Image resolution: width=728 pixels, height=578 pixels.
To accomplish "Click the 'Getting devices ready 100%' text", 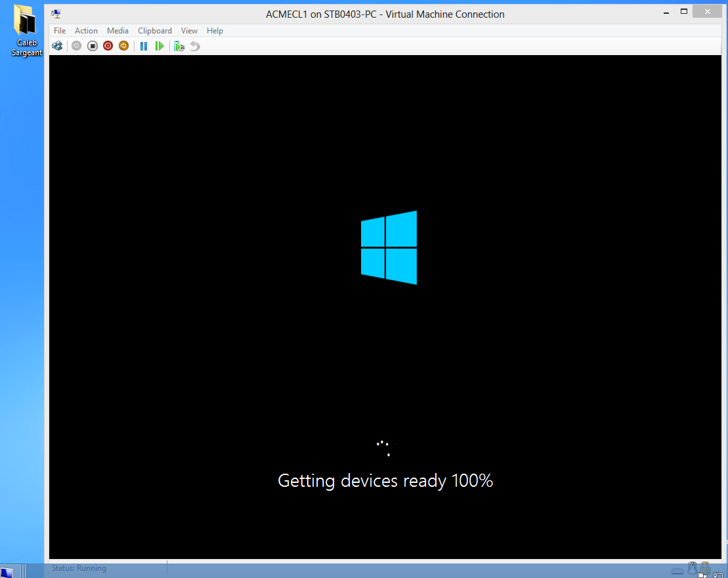I will [385, 481].
